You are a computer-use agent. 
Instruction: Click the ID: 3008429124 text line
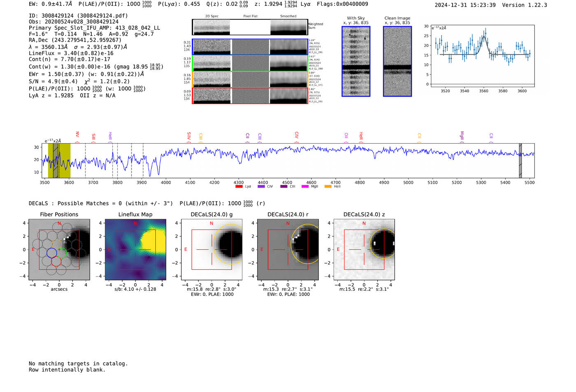click(x=78, y=16)
